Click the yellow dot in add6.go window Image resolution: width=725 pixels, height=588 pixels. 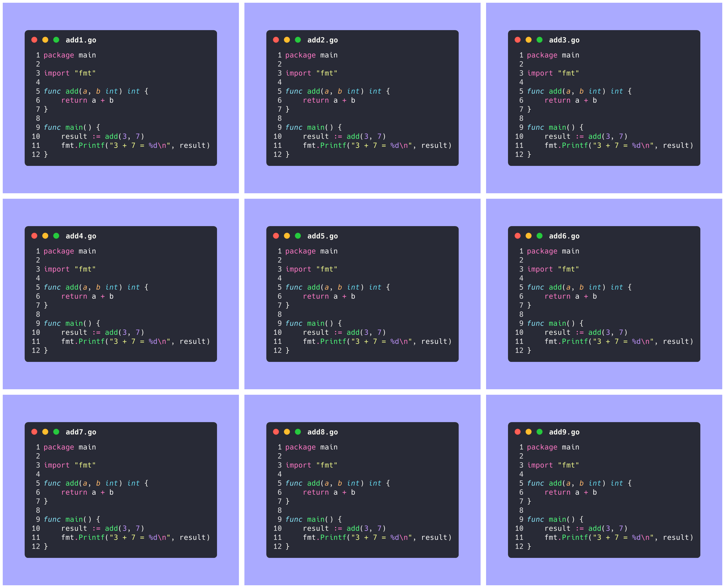click(529, 236)
